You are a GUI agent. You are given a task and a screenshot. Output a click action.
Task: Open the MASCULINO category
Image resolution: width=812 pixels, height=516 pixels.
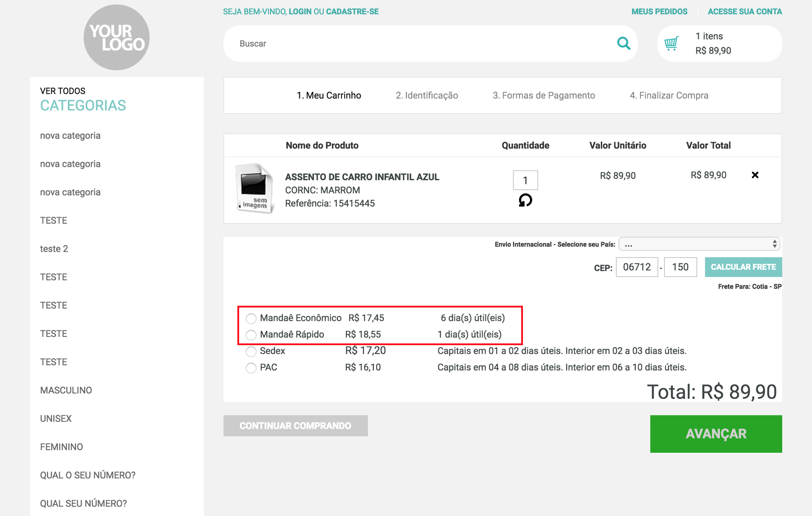pos(66,390)
